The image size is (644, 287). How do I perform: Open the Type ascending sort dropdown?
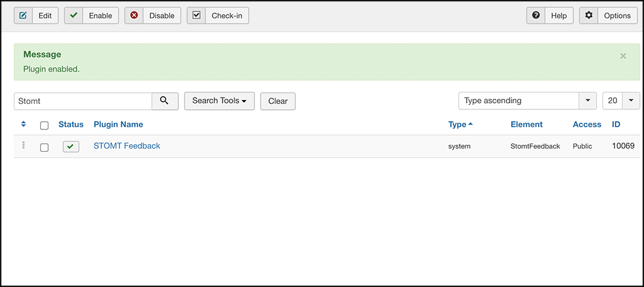tap(527, 101)
